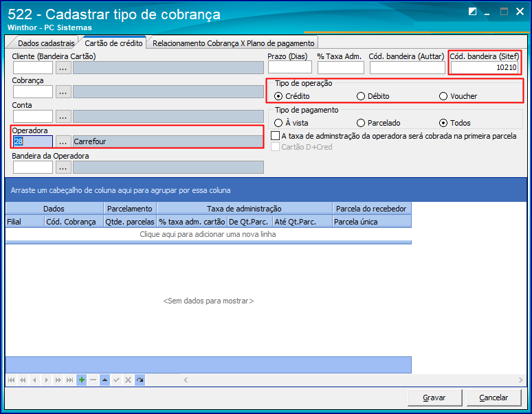Click Parcela do recebedor band header
Viewport: 532px width, 414px height.
[372, 209]
